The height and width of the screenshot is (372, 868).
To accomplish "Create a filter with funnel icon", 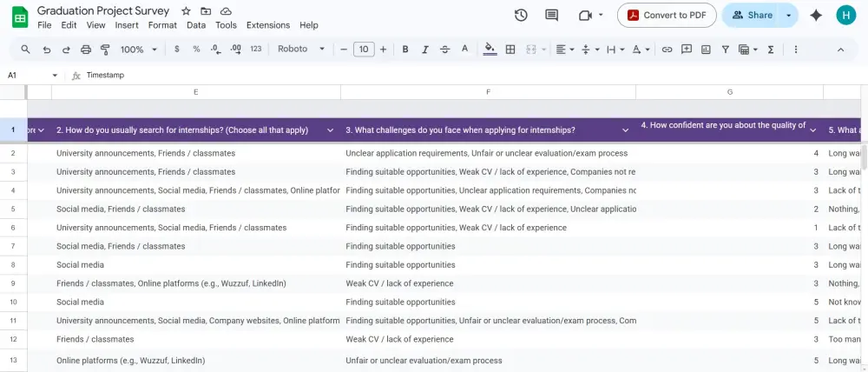I will point(725,50).
